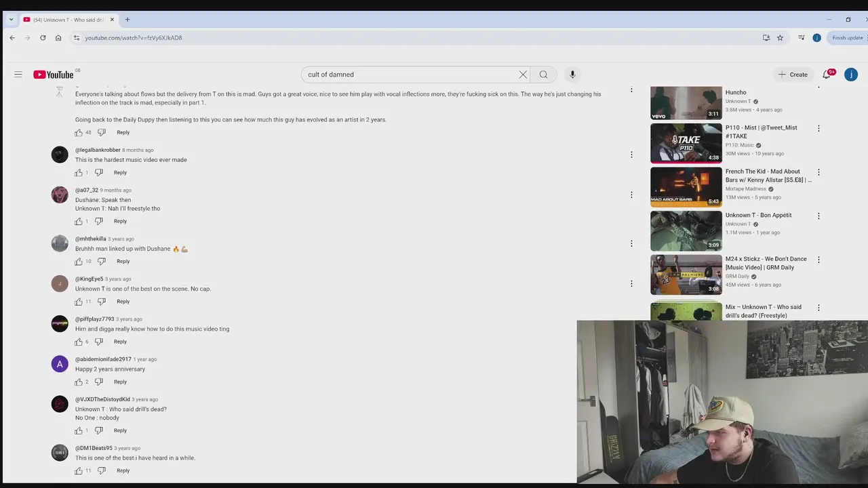Open French The Kid Mad About Bars thumbnail
The width and height of the screenshot is (868, 488).
click(686, 187)
